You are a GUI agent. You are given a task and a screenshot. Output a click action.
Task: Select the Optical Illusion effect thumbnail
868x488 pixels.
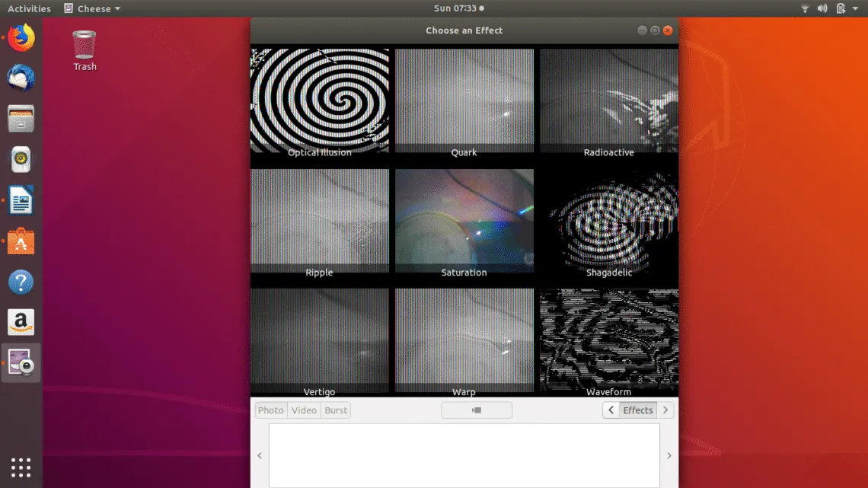pos(320,101)
